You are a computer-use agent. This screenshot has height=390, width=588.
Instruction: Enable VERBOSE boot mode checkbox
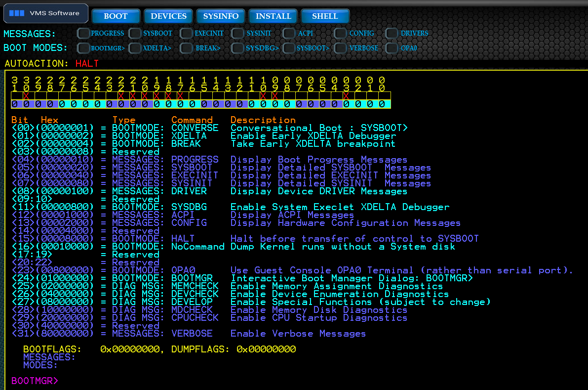pos(340,48)
